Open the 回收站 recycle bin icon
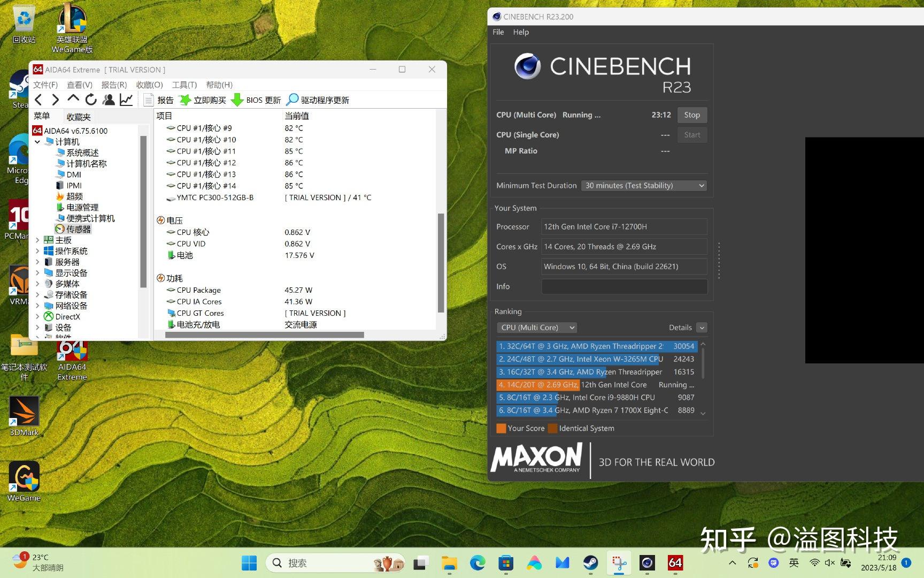The width and height of the screenshot is (924, 578). click(x=24, y=25)
